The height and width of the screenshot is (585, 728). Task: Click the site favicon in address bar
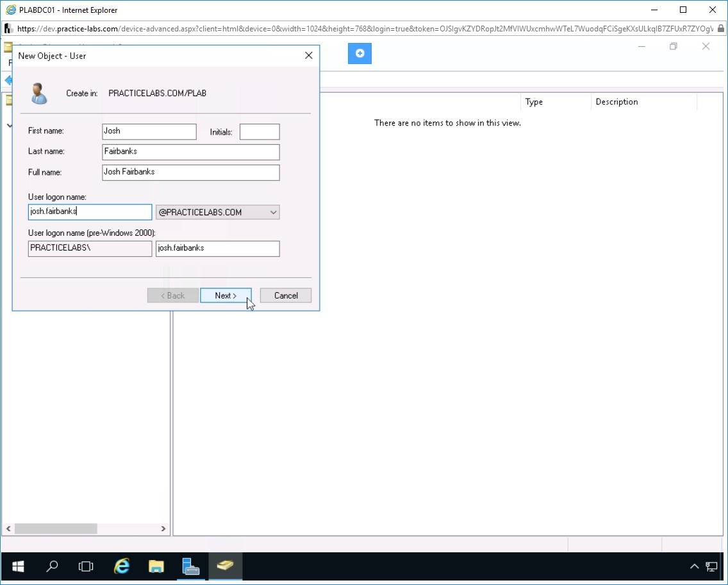8,29
